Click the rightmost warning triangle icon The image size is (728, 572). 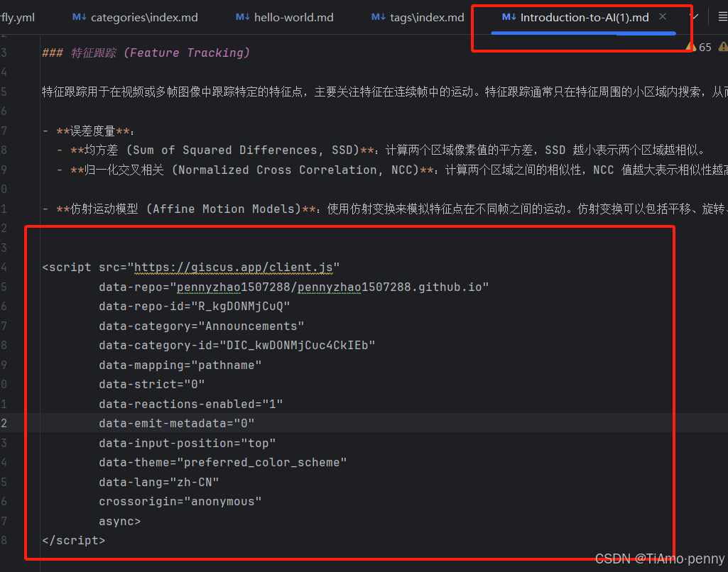[x=723, y=48]
